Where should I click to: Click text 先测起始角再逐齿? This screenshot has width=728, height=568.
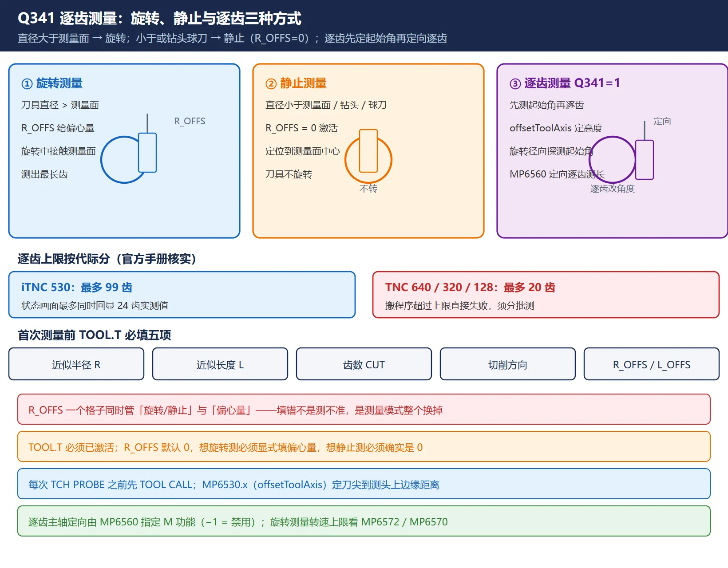[x=547, y=105]
